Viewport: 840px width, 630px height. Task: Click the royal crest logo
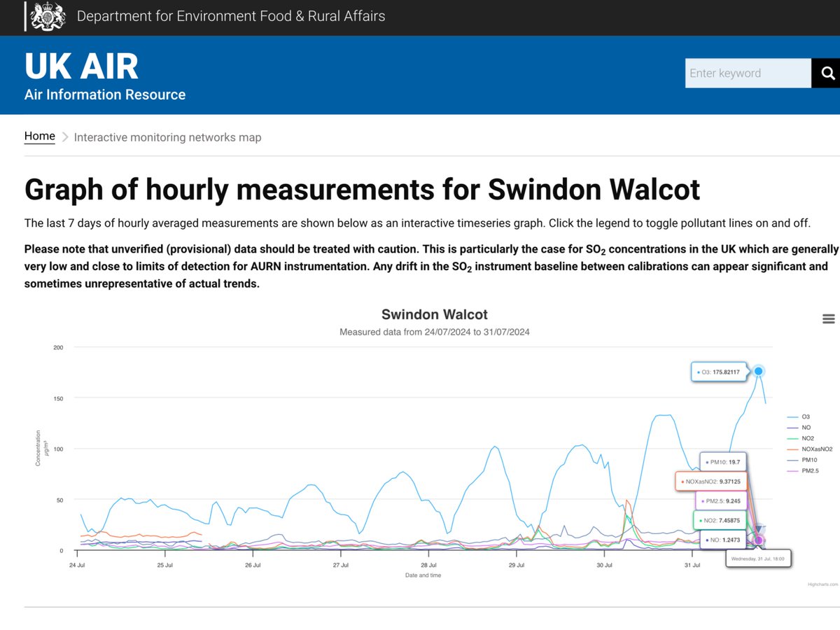click(49, 15)
